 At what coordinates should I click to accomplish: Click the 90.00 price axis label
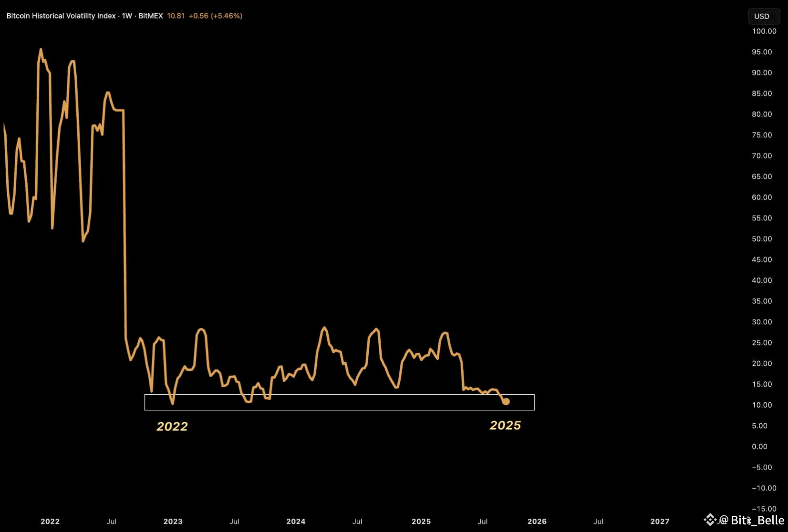pos(762,72)
